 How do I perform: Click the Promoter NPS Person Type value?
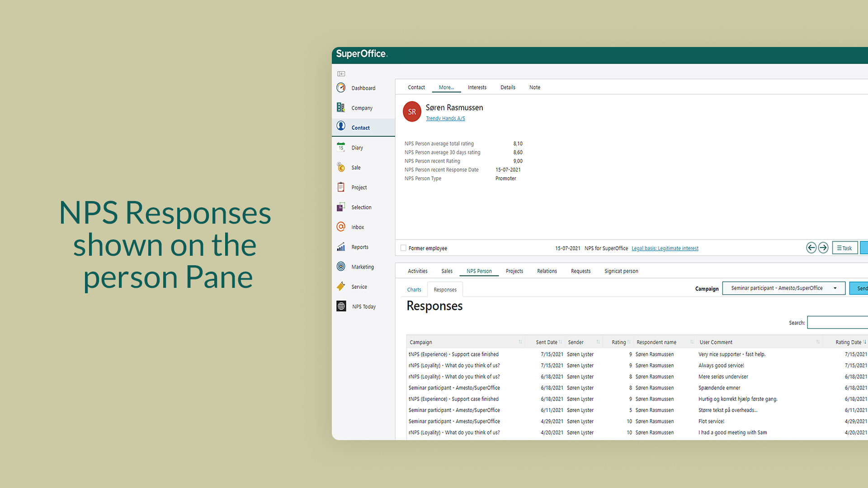(x=505, y=178)
